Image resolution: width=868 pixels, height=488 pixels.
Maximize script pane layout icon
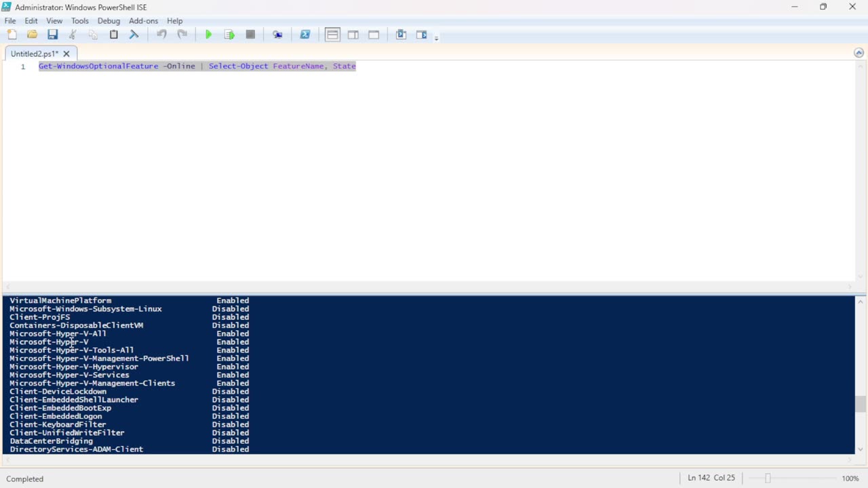point(374,35)
